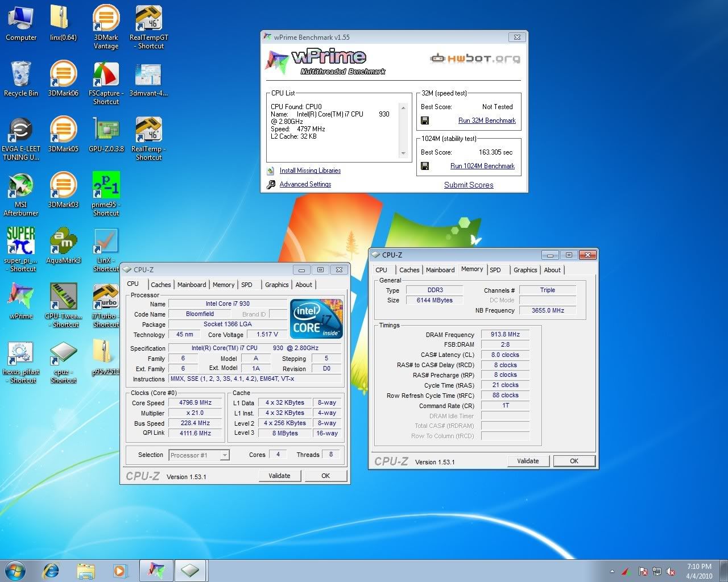
Task: Click Run 1024M Benchmark link
Action: click(x=482, y=166)
